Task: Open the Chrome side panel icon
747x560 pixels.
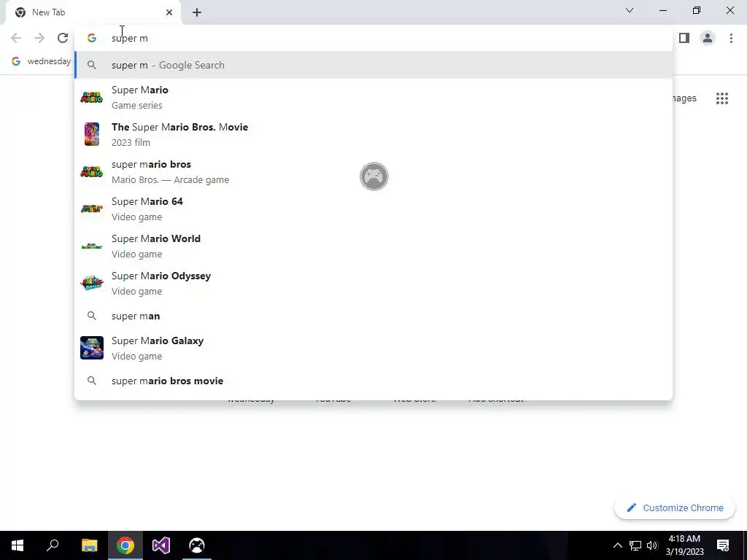Action: pos(684,38)
